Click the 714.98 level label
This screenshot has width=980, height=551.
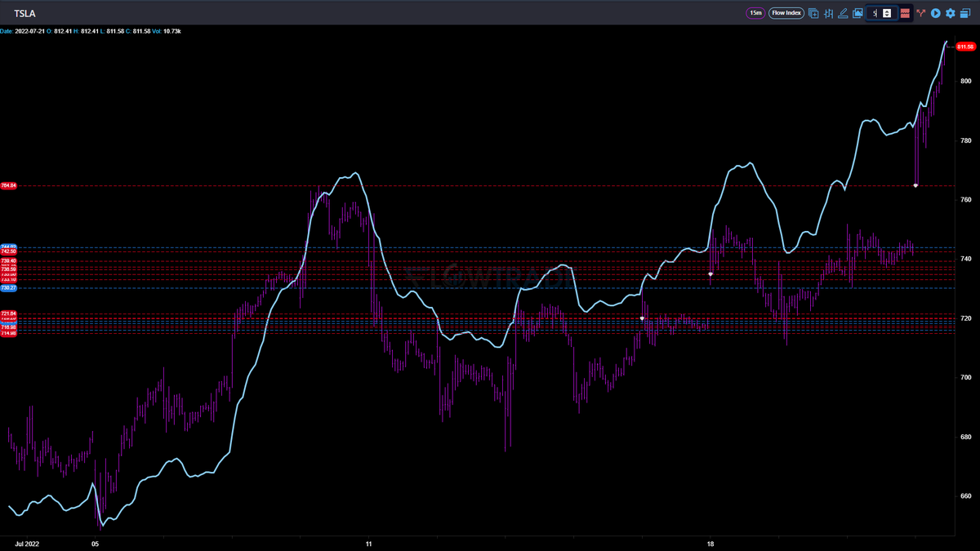(9, 333)
